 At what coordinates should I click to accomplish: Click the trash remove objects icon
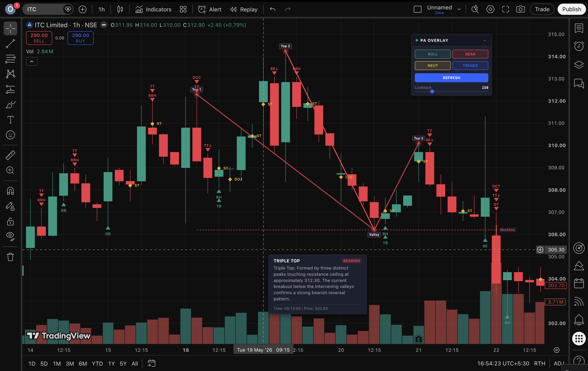point(10,257)
